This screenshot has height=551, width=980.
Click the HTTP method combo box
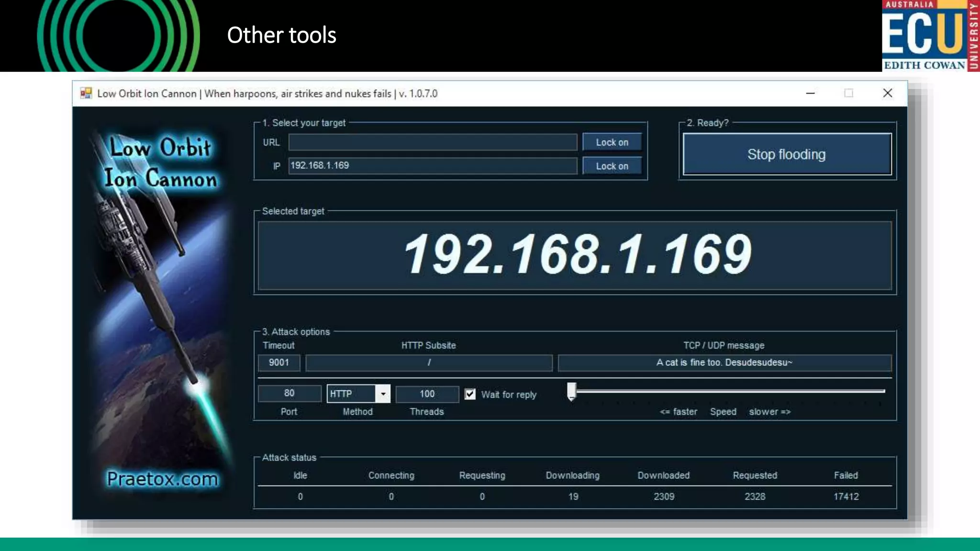[351, 394]
